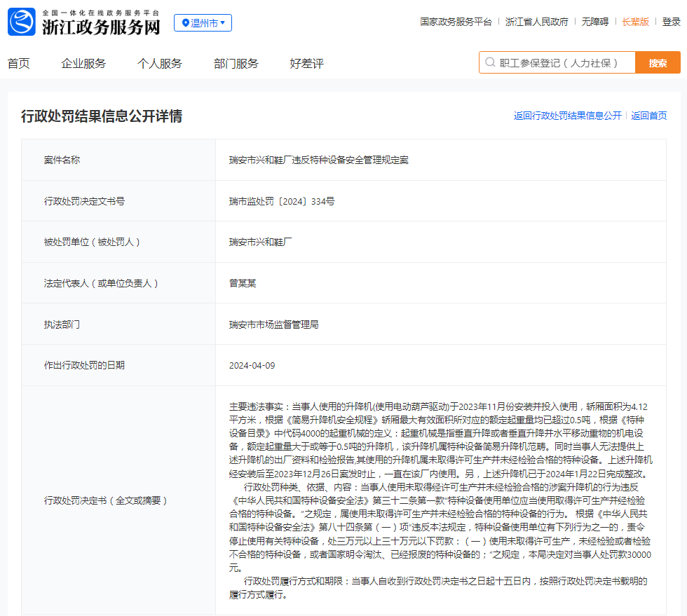The width and height of the screenshot is (687, 616).
Task: Select 无障碍 accessibility mode link
Action: point(594,22)
